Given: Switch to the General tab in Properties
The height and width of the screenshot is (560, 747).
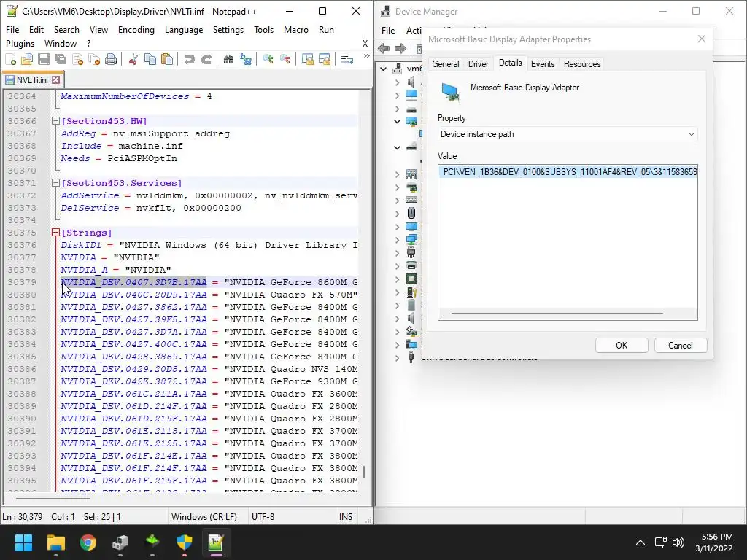Looking at the screenshot, I should tap(446, 64).
